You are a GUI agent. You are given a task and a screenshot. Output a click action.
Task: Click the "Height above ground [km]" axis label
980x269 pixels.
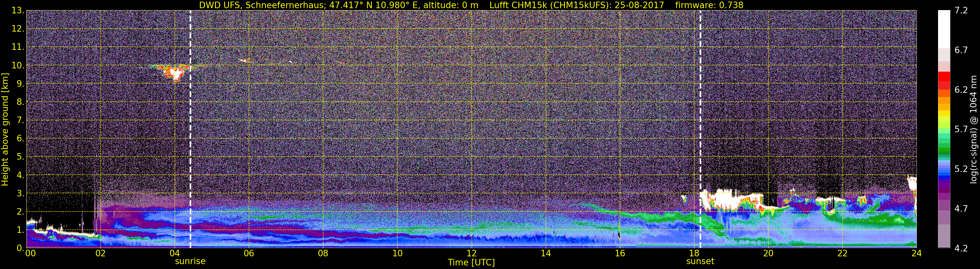pos(5,129)
